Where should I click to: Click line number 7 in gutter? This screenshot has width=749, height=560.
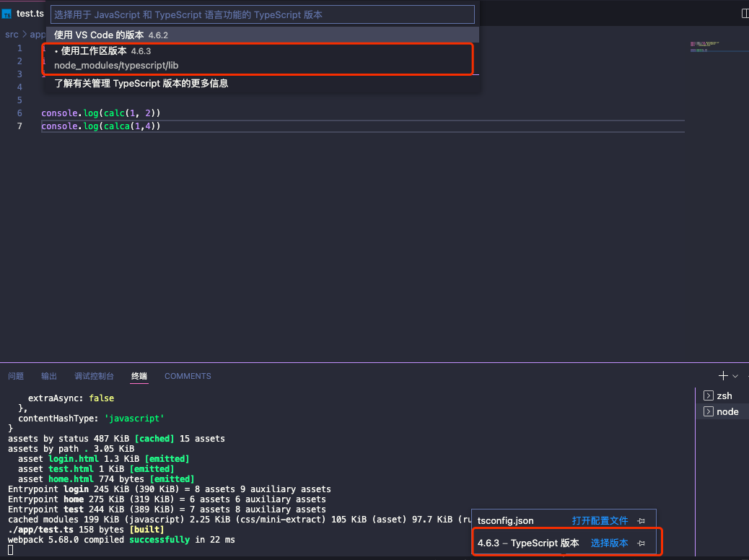(19, 126)
